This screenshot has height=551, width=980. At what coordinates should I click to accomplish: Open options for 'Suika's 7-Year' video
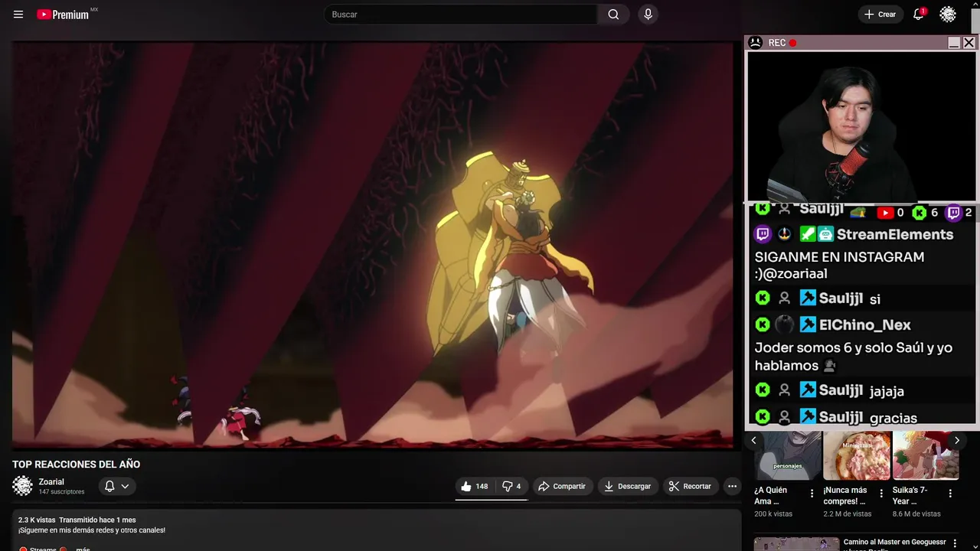(x=950, y=494)
